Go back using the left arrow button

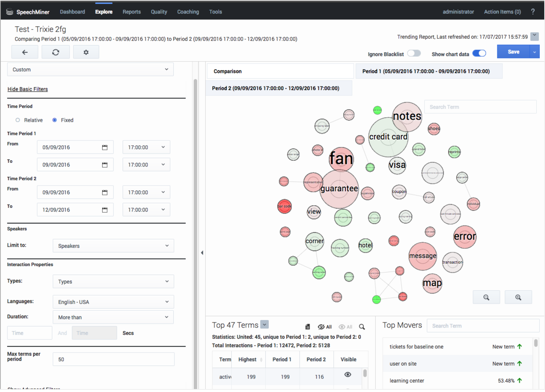(25, 52)
